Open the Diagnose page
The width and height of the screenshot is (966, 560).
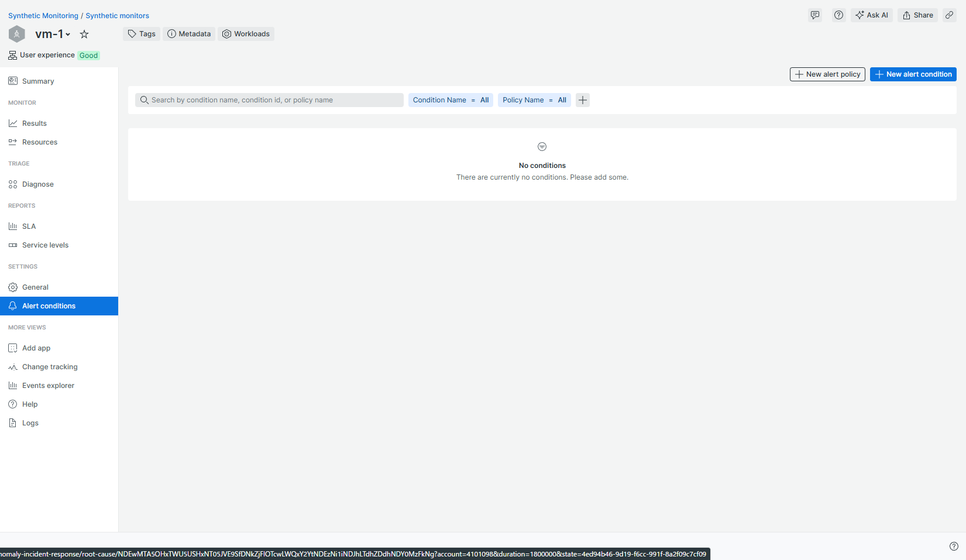click(59, 184)
